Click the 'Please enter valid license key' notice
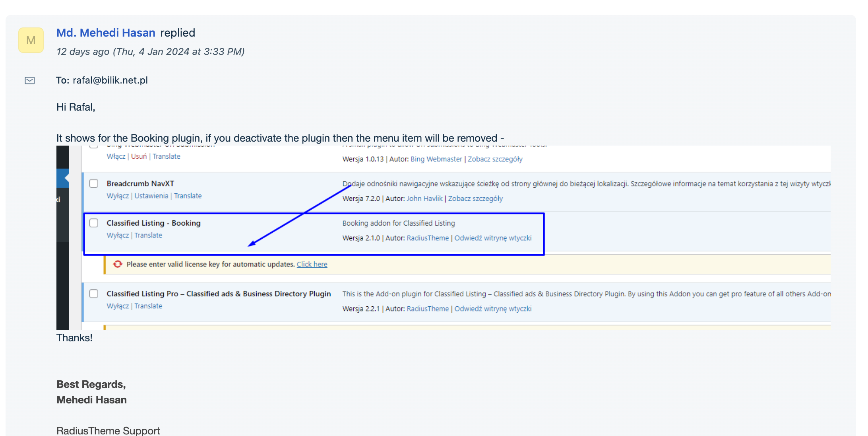This screenshot has height=436, width=868. 210,264
